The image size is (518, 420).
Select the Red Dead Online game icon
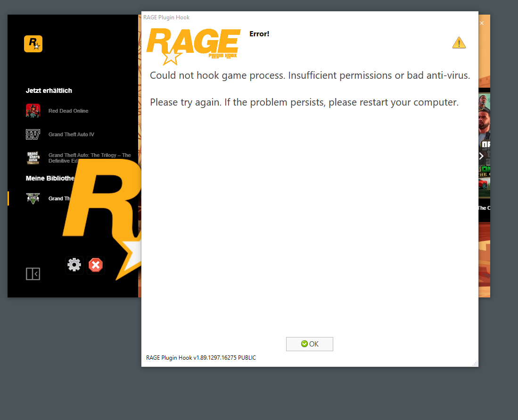pos(33,111)
